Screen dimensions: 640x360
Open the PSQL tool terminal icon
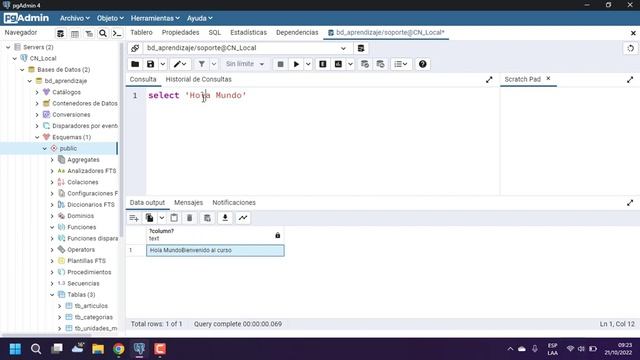click(117, 33)
